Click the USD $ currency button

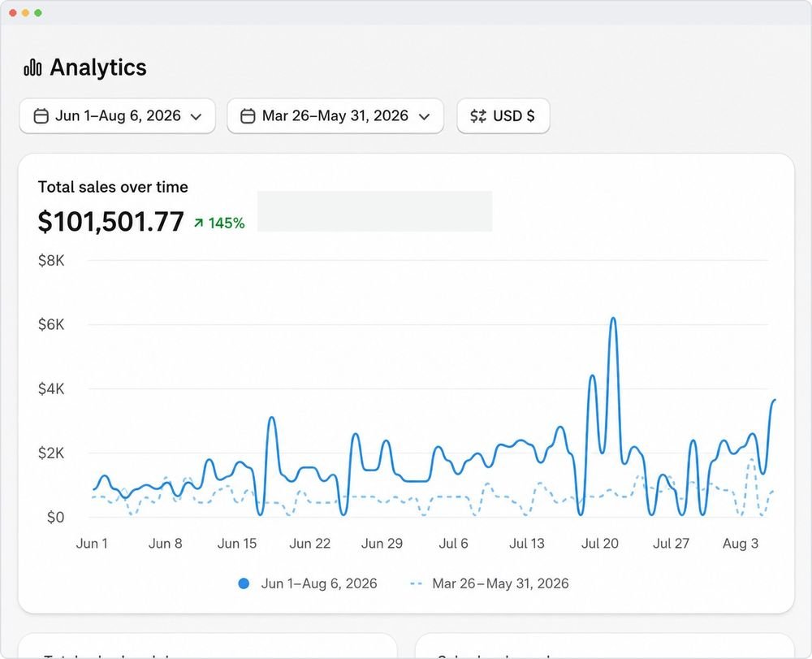503,116
